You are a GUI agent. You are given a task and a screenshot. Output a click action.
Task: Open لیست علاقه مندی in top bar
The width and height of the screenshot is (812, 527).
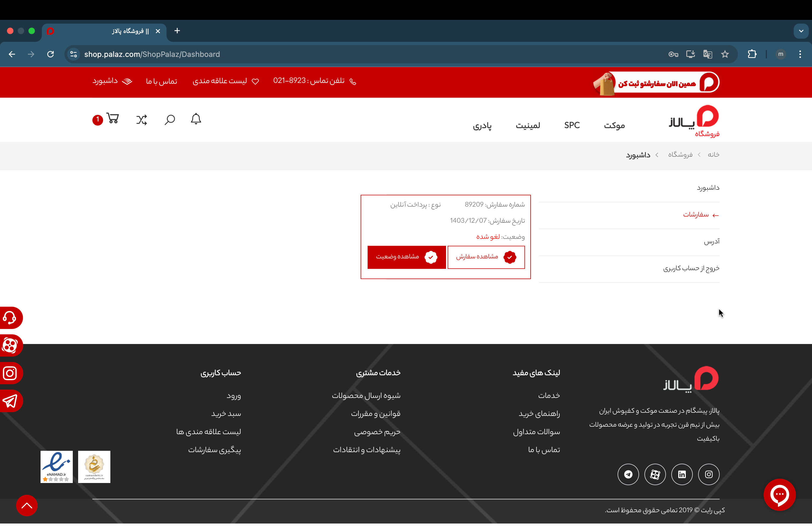coord(226,81)
